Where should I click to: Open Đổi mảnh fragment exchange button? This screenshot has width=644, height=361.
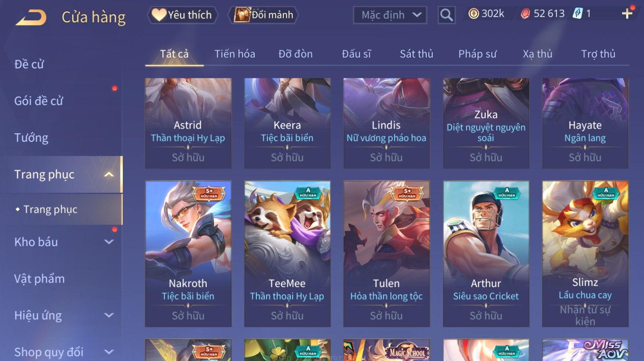(264, 15)
